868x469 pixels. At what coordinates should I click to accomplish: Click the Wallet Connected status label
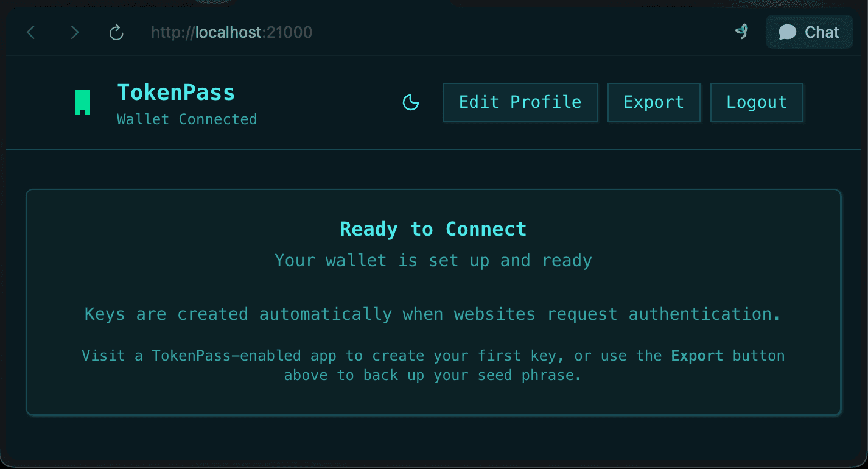[x=186, y=119]
